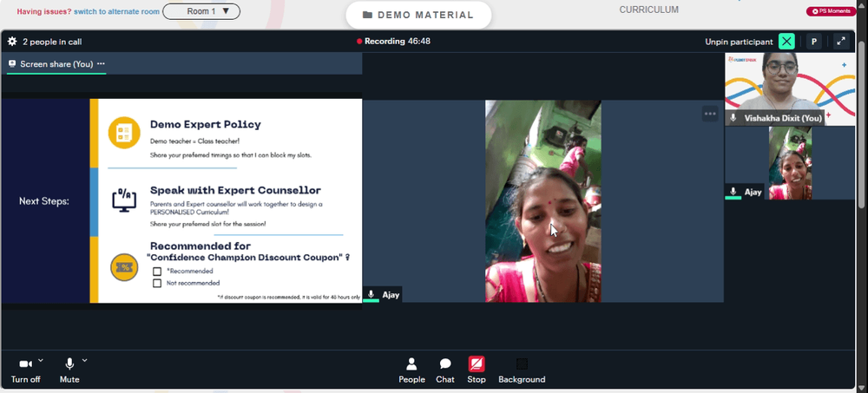Click Ajay sidebar video thumbnail
Viewport: 868px width, 393px height.
[x=790, y=163]
